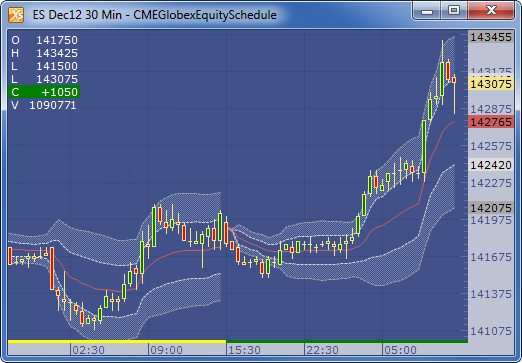Screen dimensions: 522x363
Task: Click the green session bar above time axis
Action: pyautogui.click(x=347, y=341)
